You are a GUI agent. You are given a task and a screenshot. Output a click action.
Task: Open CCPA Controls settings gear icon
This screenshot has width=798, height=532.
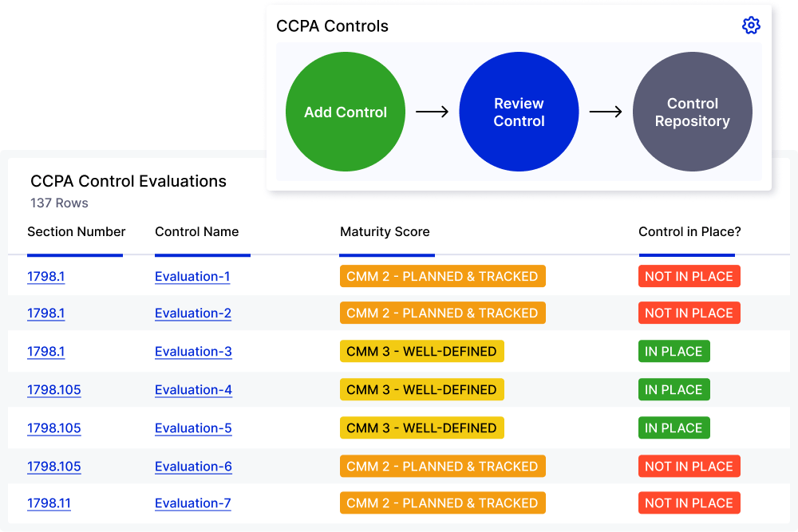[751, 26]
